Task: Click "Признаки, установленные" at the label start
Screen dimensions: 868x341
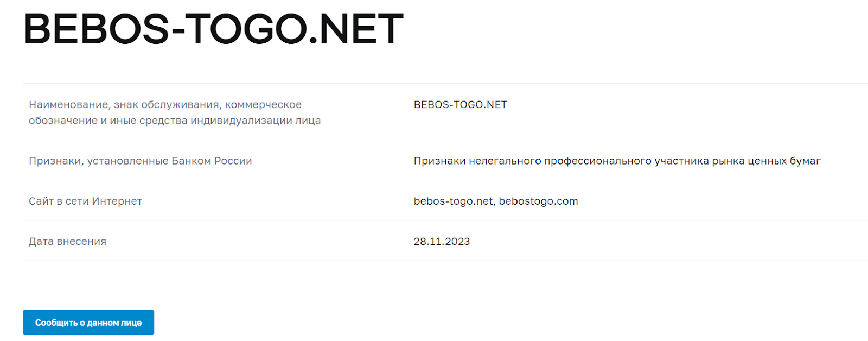Action: tap(98, 161)
